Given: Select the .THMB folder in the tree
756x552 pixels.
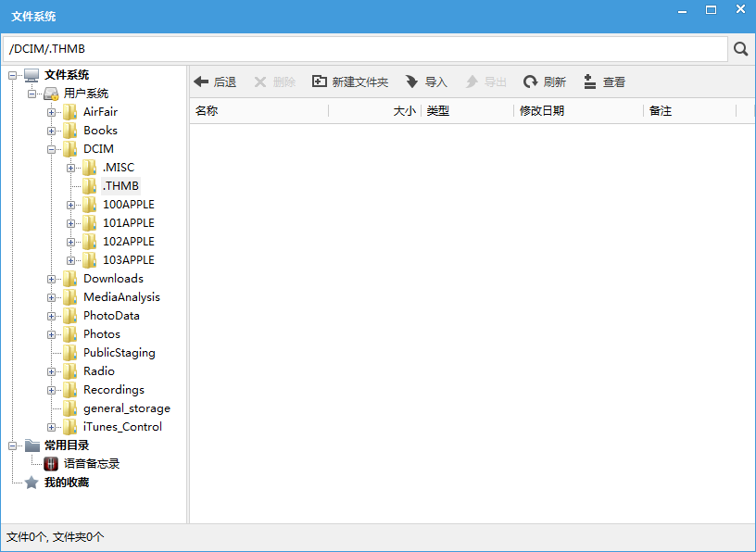Looking at the screenshot, I should coord(119,185).
